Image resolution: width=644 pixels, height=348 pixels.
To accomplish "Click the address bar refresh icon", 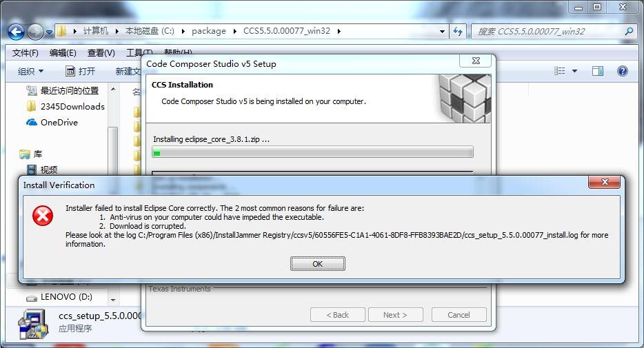I will point(458,31).
